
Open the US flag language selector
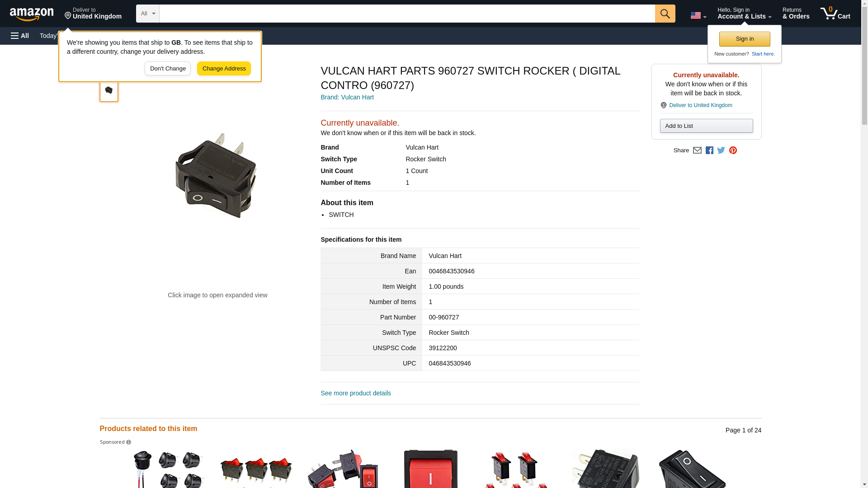(698, 15)
